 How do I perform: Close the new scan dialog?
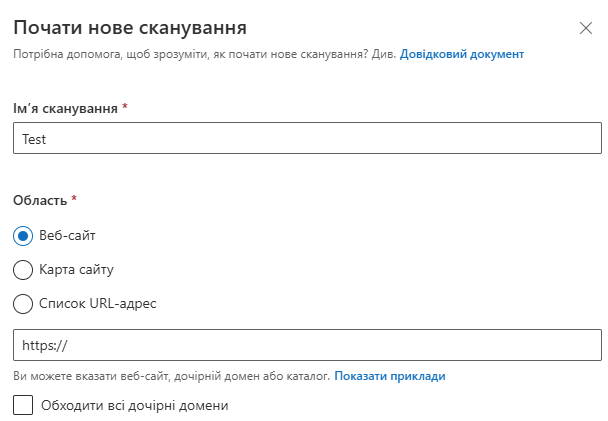(x=586, y=28)
